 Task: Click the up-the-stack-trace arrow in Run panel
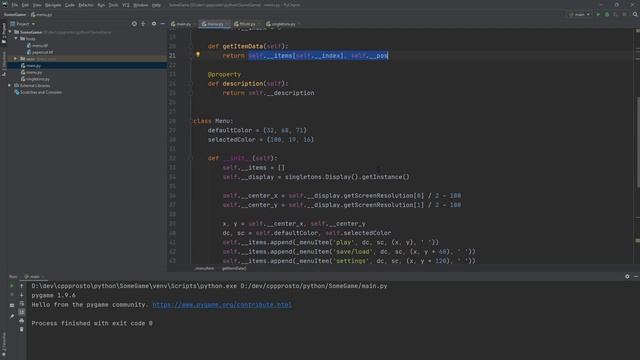tap(22, 286)
